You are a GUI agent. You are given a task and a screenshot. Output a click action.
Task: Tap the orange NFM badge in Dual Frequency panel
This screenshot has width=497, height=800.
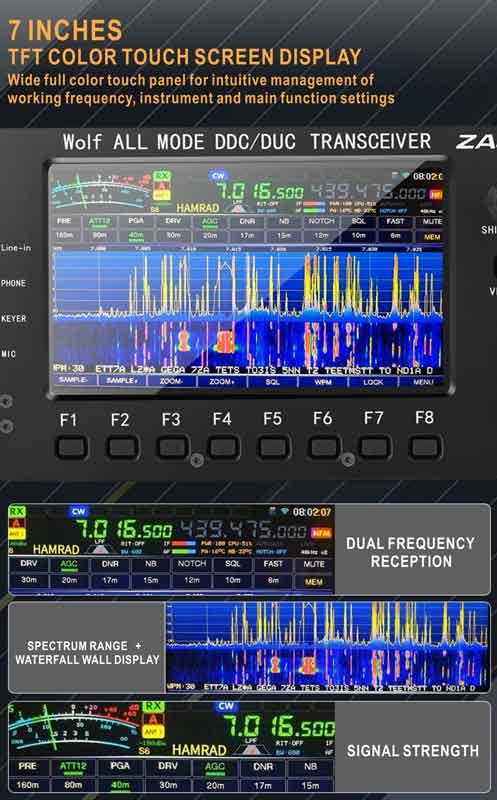coord(321,533)
